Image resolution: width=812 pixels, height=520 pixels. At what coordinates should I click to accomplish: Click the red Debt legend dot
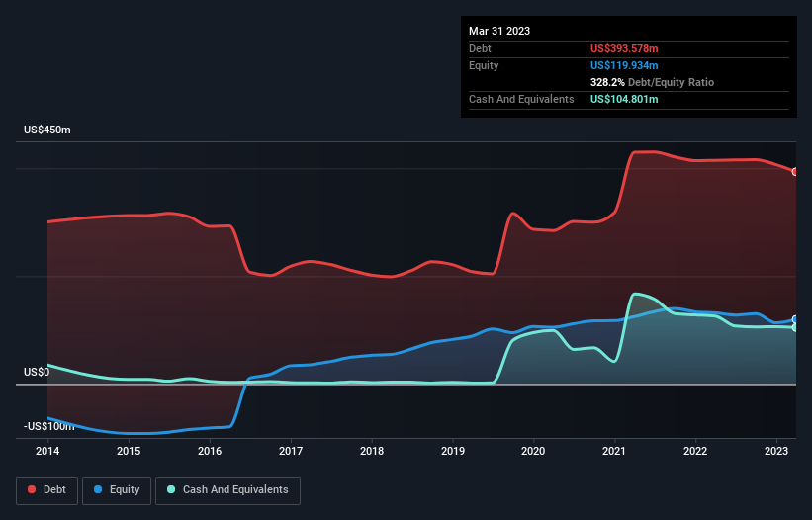point(32,489)
